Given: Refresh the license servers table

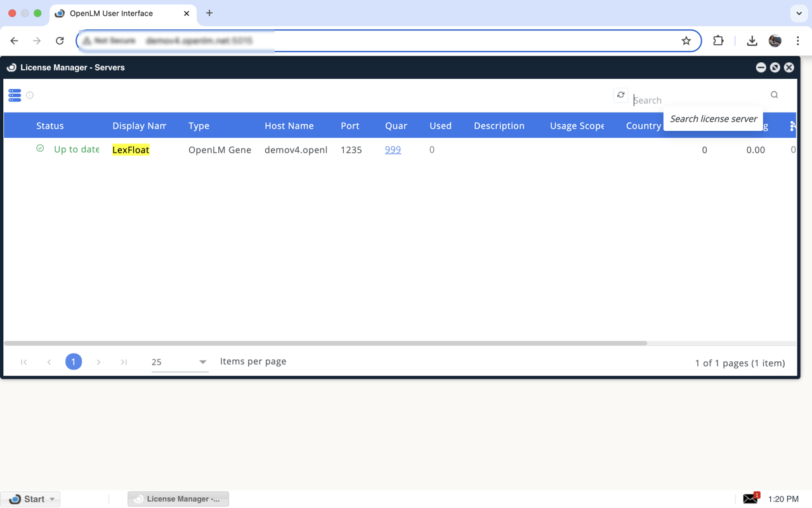Looking at the screenshot, I should click(x=621, y=95).
